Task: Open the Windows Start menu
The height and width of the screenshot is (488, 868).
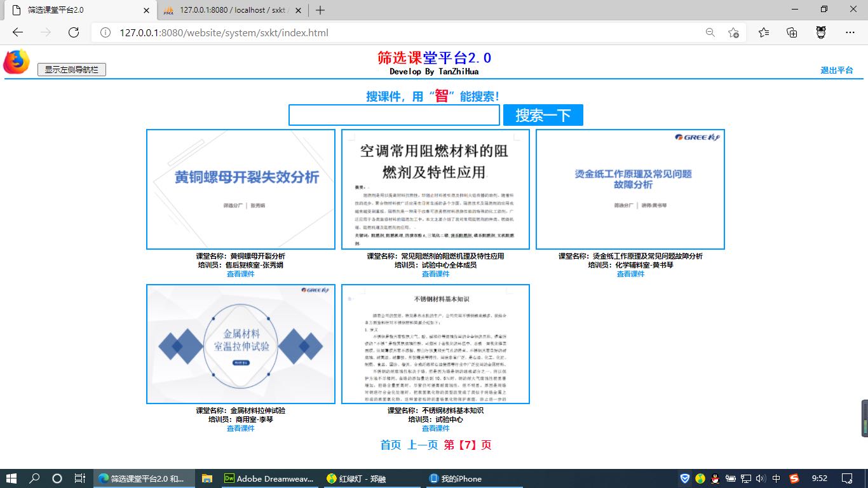Action: click(x=11, y=478)
